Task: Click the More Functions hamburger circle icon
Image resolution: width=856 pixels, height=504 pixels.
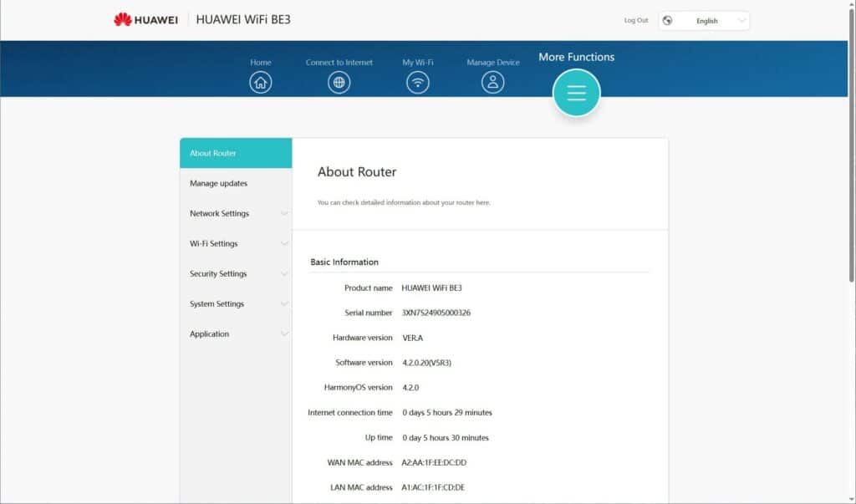Action: pyautogui.click(x=577, y=93)
